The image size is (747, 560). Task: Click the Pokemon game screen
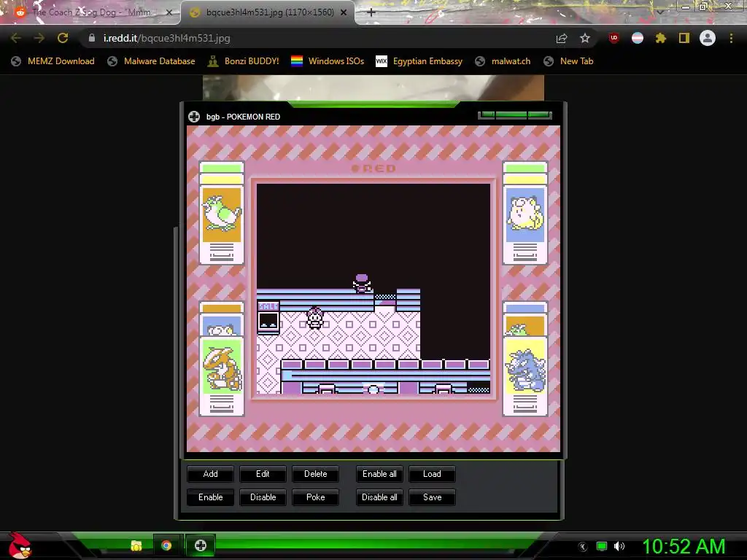[373, 289]
